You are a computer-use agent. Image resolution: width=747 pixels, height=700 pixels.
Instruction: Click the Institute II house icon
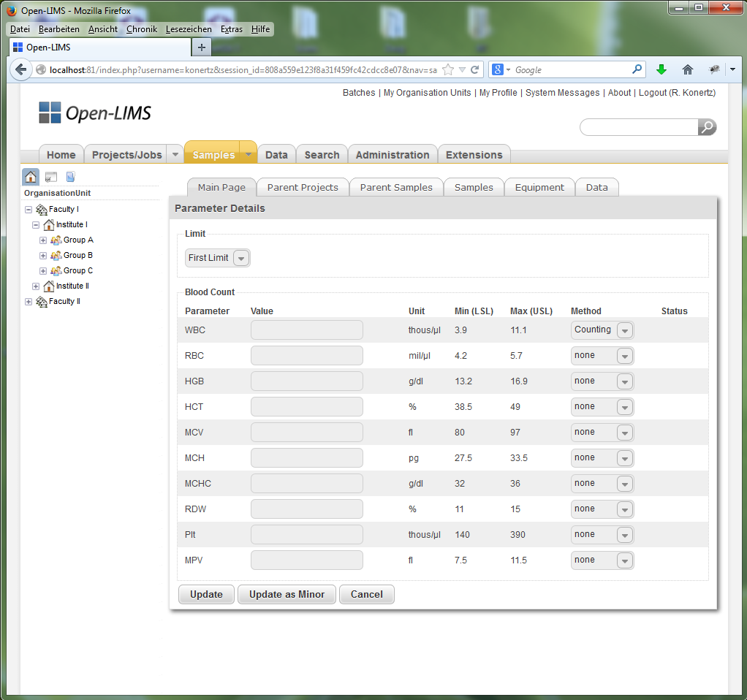click(x=50, y=286)
